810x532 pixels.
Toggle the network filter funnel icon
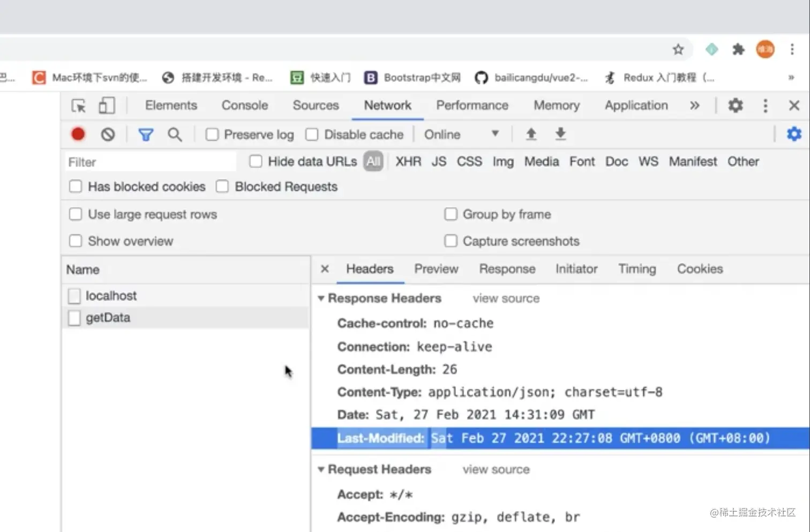[x=146, y=135]
